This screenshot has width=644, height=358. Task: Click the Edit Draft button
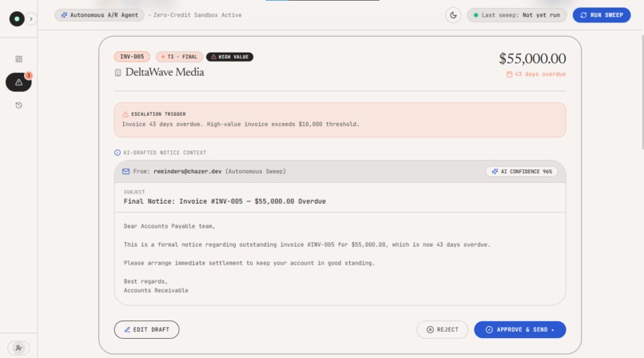point(147,330)
